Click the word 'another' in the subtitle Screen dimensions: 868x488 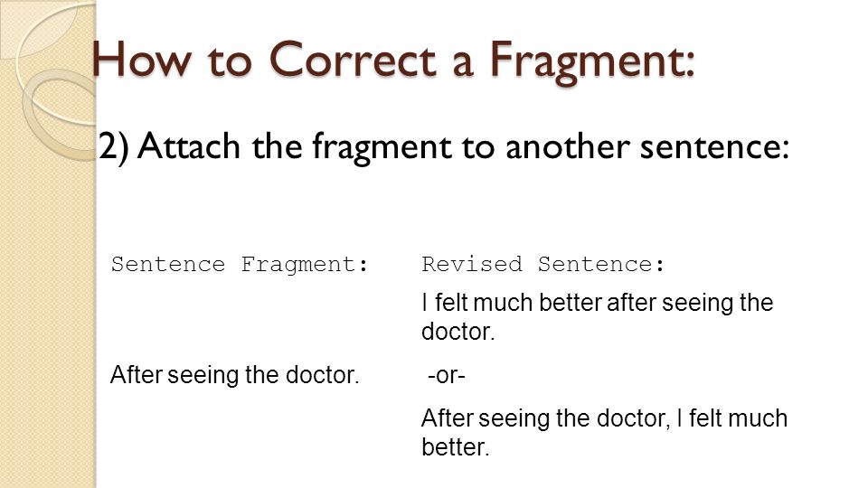[x=568, y=147]
